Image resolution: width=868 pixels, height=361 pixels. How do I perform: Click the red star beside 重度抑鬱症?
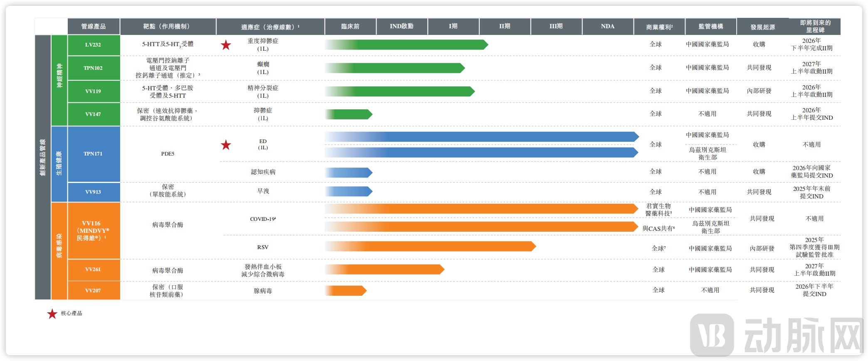pos(226,45)
